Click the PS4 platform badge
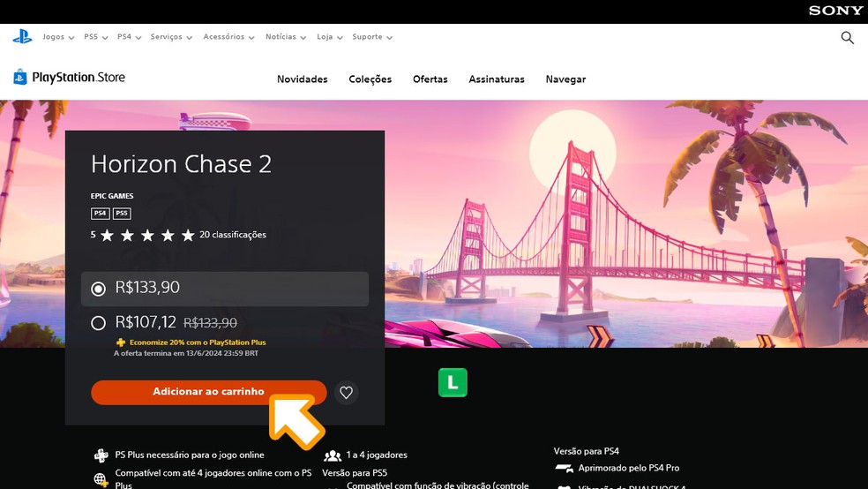The height and width of the screenshot is (489, 868). tap(101, 214)
